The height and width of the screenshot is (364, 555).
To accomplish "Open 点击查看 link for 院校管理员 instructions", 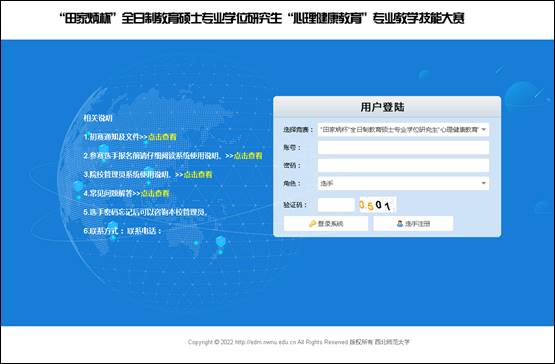I will pos(198,174).
